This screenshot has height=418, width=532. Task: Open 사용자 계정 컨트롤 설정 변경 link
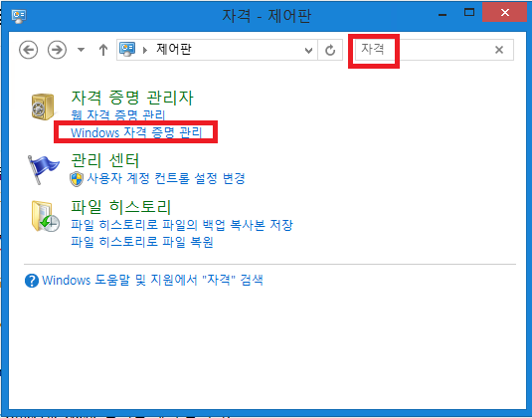click(166, 178)
